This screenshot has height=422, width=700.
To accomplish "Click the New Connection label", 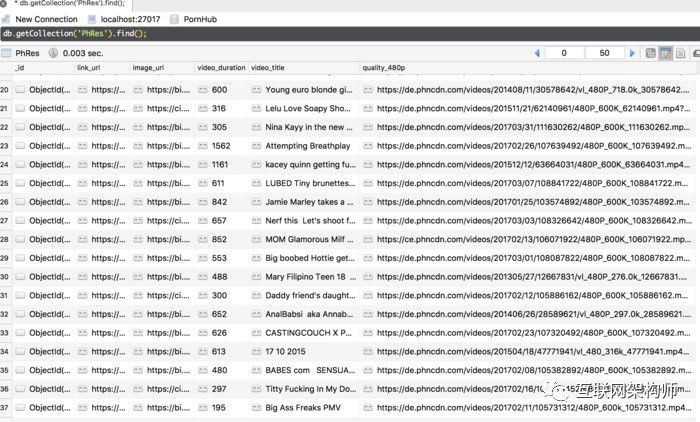I will pyautogui.click(x=46, y=19).
